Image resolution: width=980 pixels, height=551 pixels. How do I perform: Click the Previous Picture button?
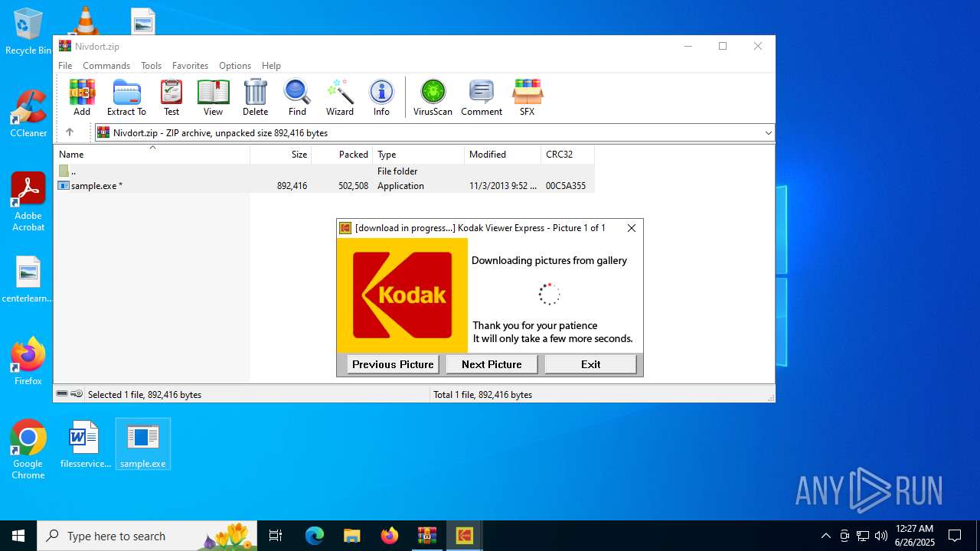coord(393,364)
